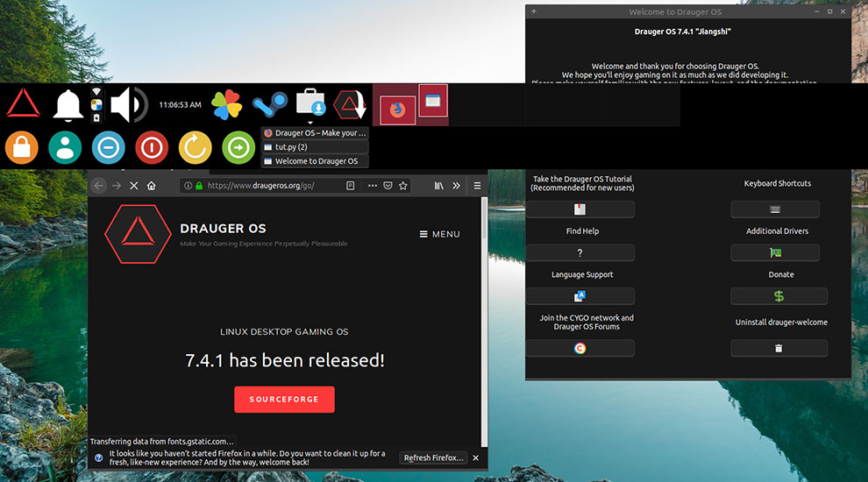Open the Firefox home page
The width and height of the screenshot is (868, 482).
click(151, 186)
